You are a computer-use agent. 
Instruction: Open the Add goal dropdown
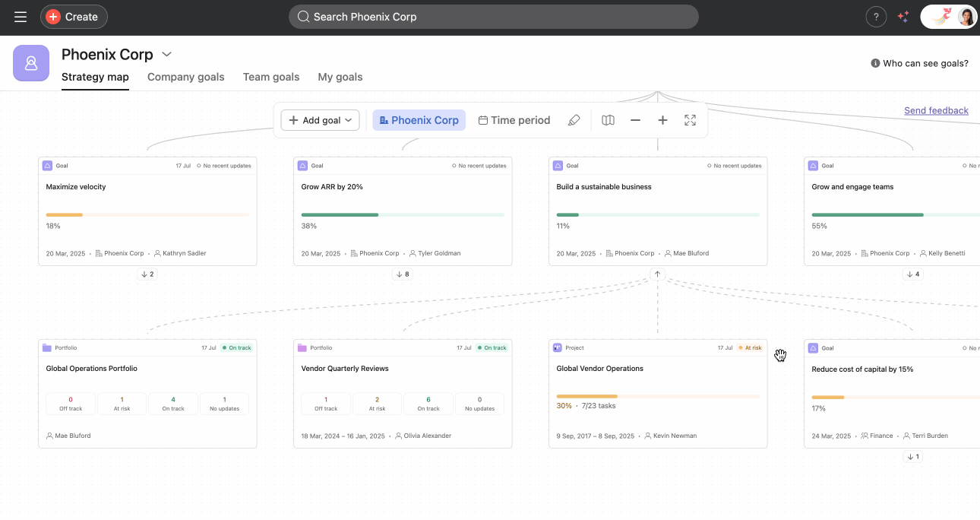(x=320, y=119)
